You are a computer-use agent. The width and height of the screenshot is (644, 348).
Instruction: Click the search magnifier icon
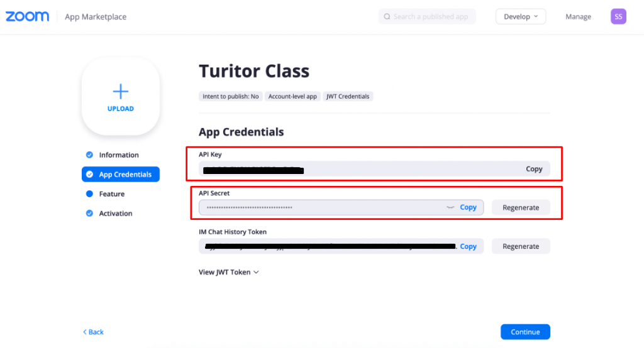click(387, 16)
